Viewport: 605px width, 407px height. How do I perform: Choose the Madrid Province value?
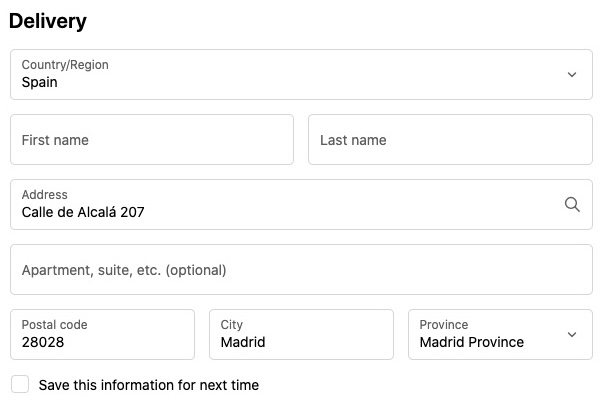tap(471, 342)
